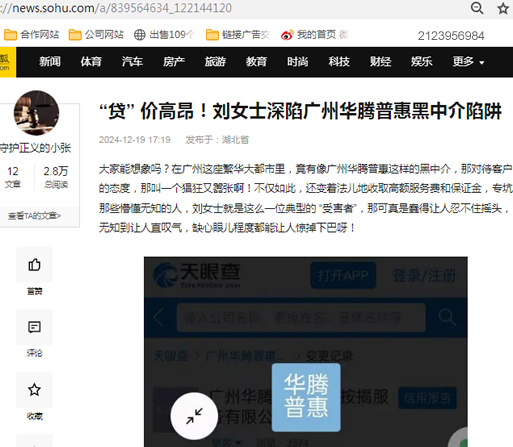513x447 pixels.
Task: Open the 出售109个 globe bookmark
Action: pos(164,34)
